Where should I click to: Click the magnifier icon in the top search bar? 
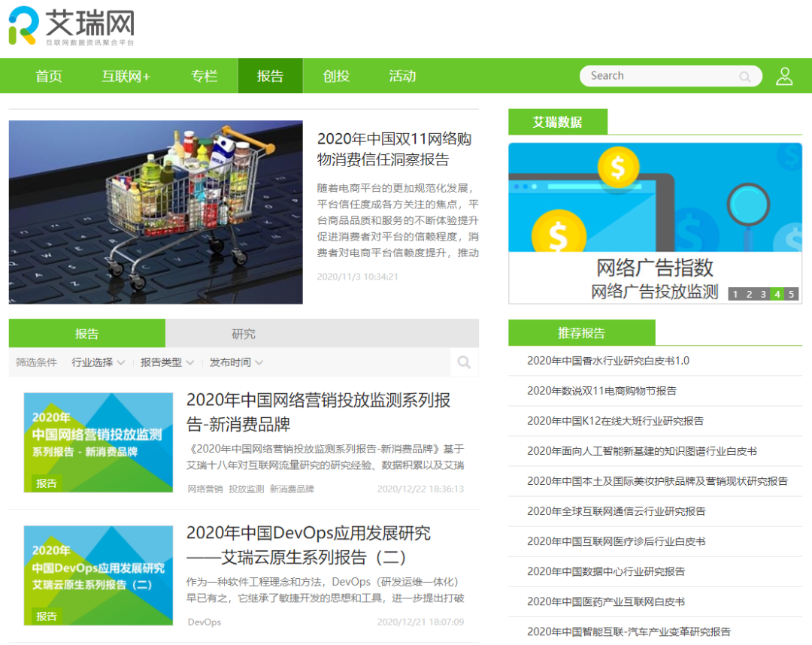pyautogui.click(x=745, y=77)
